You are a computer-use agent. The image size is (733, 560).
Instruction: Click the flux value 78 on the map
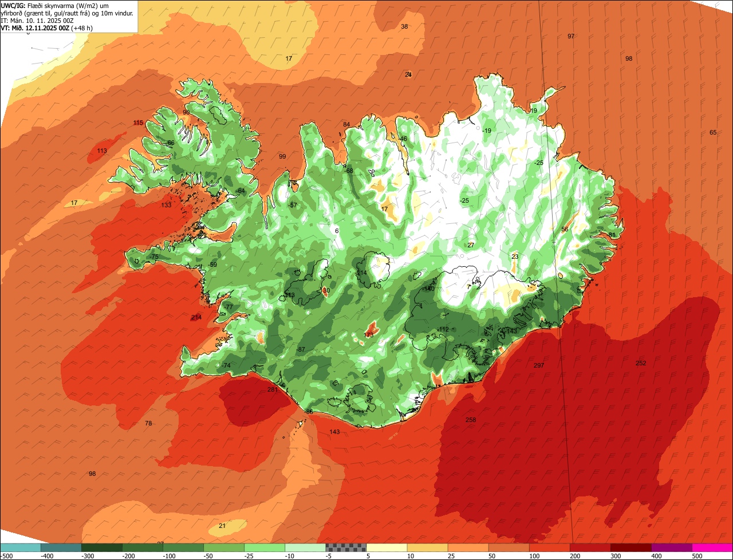(148, 423)
